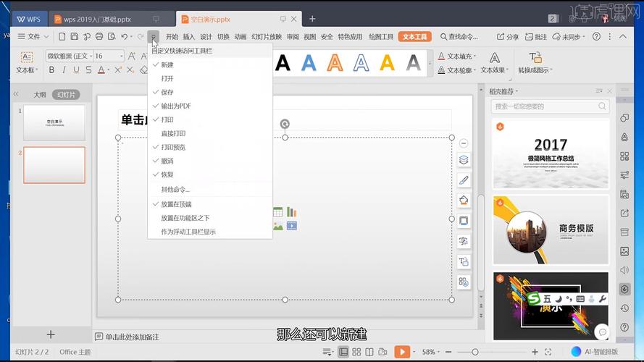This screenshot has height=362, width=644.
Task: Toggle 新建 in quick access menu
Action: 210,65
